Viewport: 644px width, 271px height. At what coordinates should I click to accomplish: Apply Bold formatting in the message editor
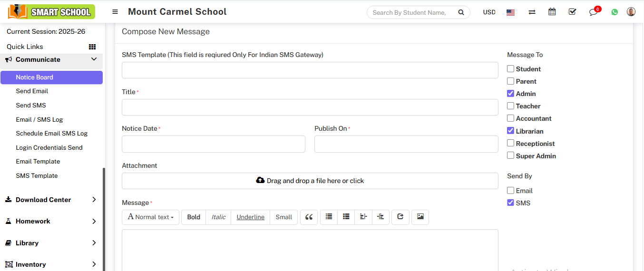pyautogui.click(x=194, y=217)
